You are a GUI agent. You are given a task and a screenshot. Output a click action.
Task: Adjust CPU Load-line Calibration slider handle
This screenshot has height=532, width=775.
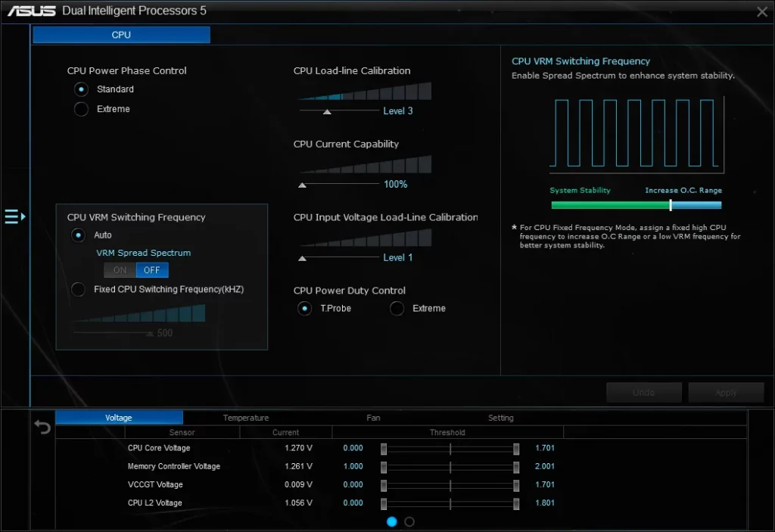pyautogui.click(x=327, y=112)
